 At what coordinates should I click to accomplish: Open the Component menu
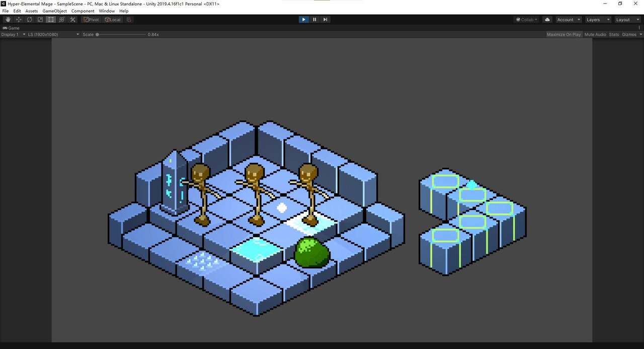tap(83, 11)
